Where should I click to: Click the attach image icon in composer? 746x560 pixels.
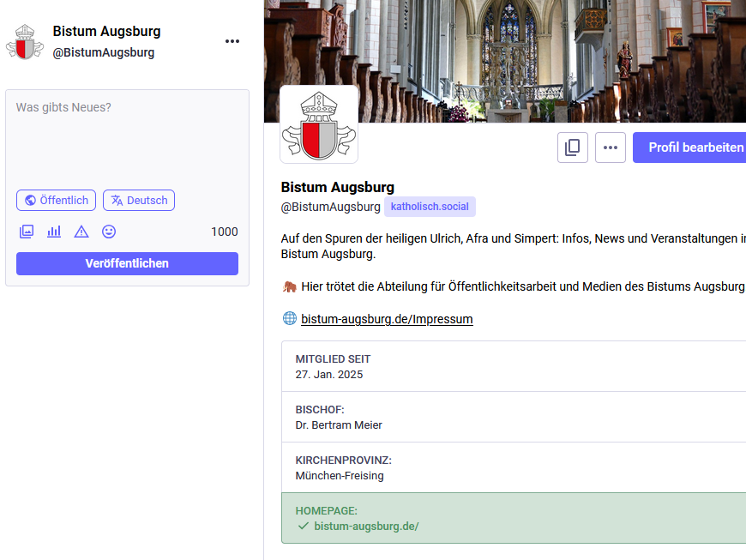[27, 232]
